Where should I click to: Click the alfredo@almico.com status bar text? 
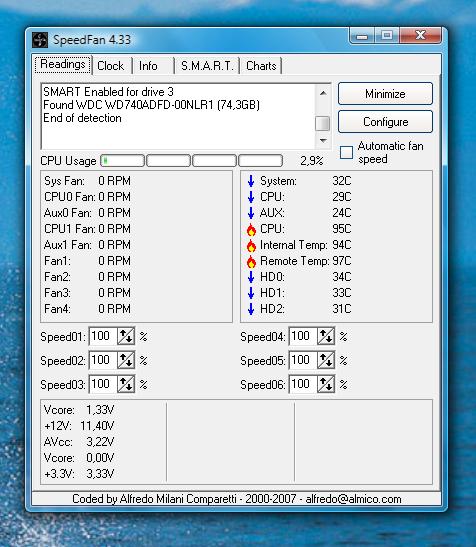(354, 499)
